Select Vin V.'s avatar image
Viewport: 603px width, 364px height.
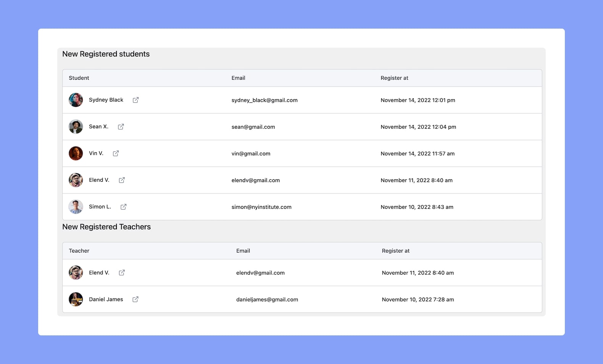(x=76, y=153)
